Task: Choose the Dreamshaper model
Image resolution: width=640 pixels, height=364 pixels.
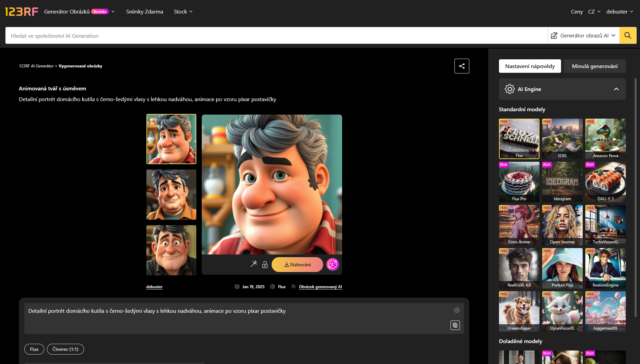Action: click(519, 311)
